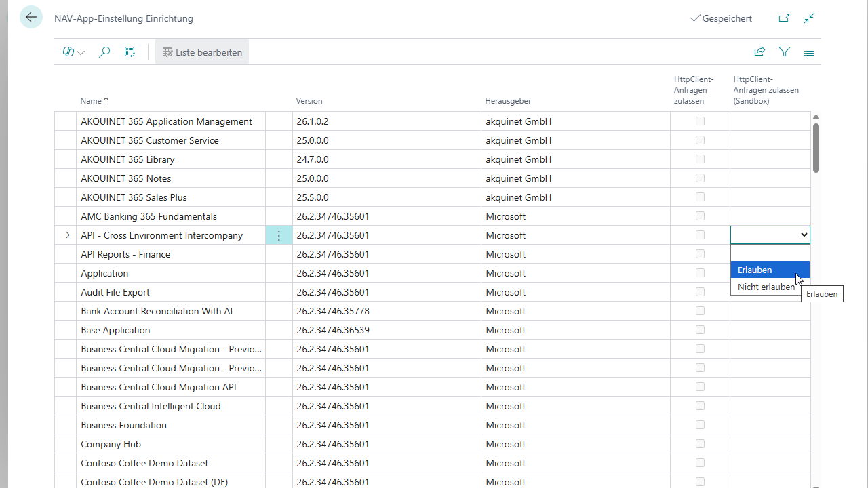Click the scrollbar up arrow
The image size is (868, 488).
tap(816, 117)
